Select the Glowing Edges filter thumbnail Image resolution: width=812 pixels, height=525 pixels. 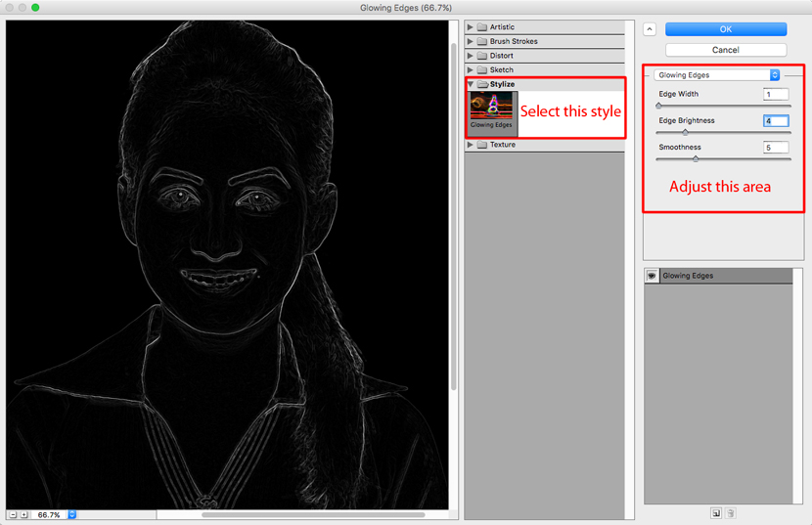(x=491, y=109)
